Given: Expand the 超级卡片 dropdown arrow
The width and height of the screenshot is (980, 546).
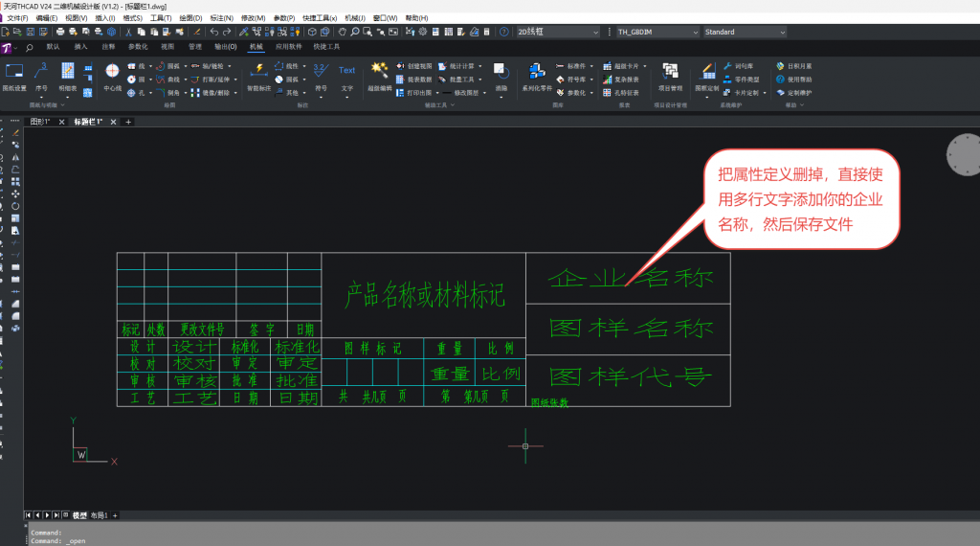Looking at the screenshot, I should tap(644, 66).
